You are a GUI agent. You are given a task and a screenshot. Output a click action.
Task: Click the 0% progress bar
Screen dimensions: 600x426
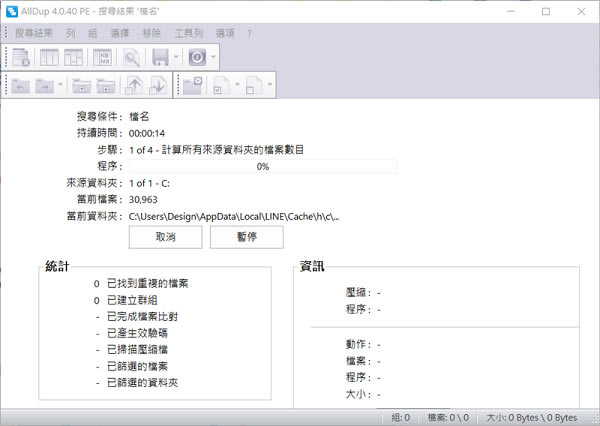(262, 166)
